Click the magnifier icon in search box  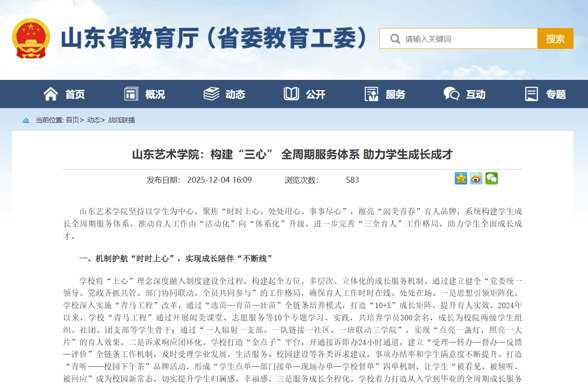point(395,39)
